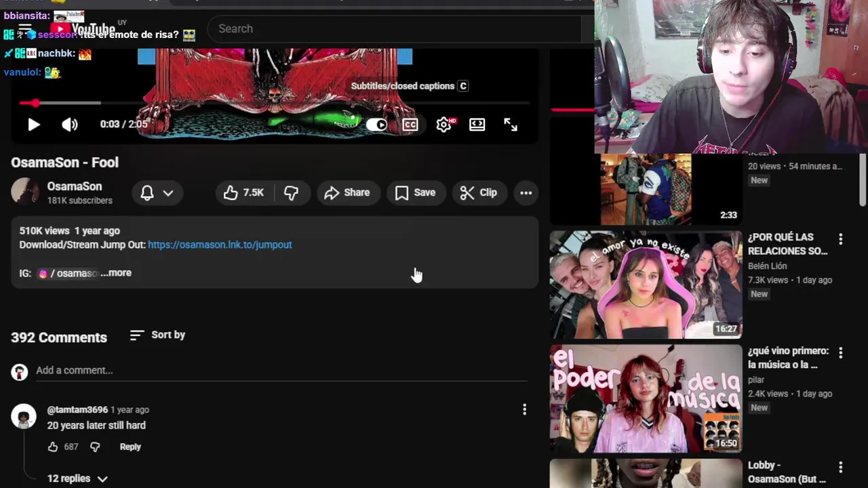
Task: Save video to a playlist
Action: tap(416, 192)
